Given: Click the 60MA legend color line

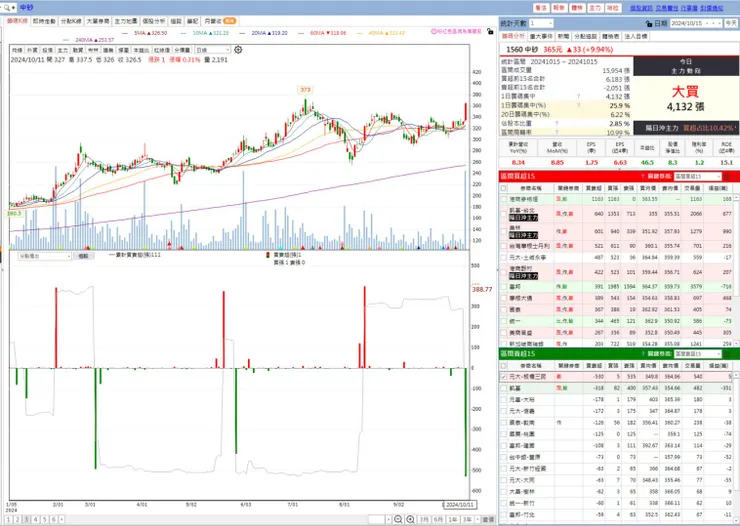Looking at the screenshot, I should (301, 33).
